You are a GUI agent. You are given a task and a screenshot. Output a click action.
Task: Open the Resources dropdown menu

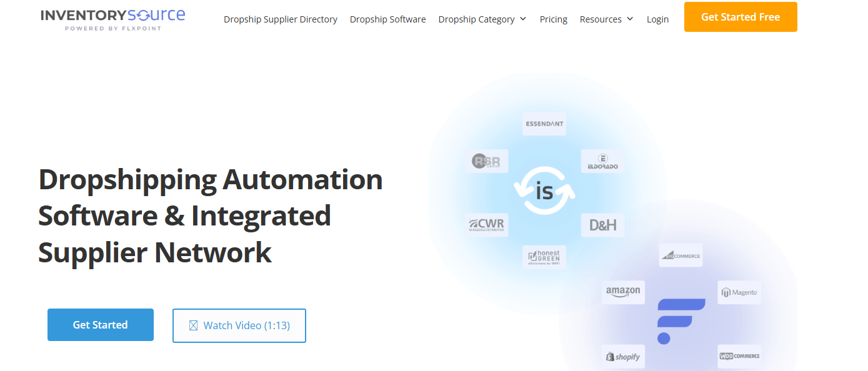point(606,19)
